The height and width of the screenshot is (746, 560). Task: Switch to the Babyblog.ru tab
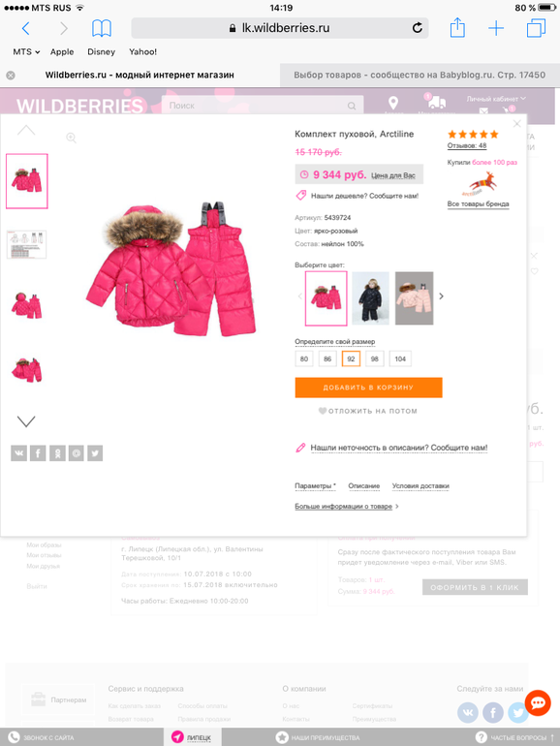420,75
